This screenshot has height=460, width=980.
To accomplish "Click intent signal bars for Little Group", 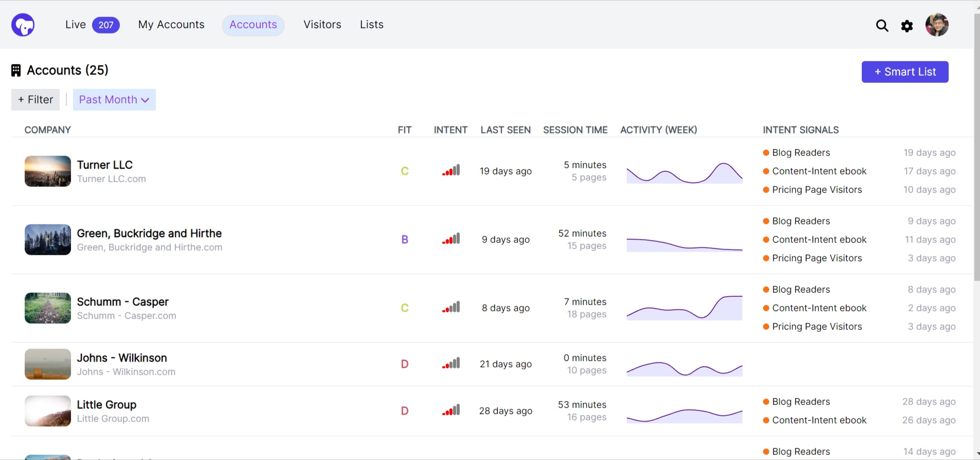I will (x=451, y=410).
